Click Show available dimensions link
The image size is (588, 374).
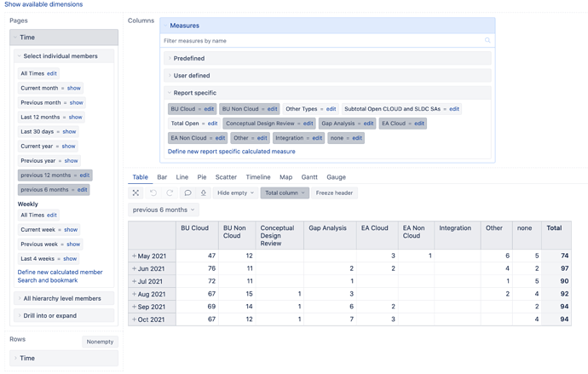(x=43, y=4)
